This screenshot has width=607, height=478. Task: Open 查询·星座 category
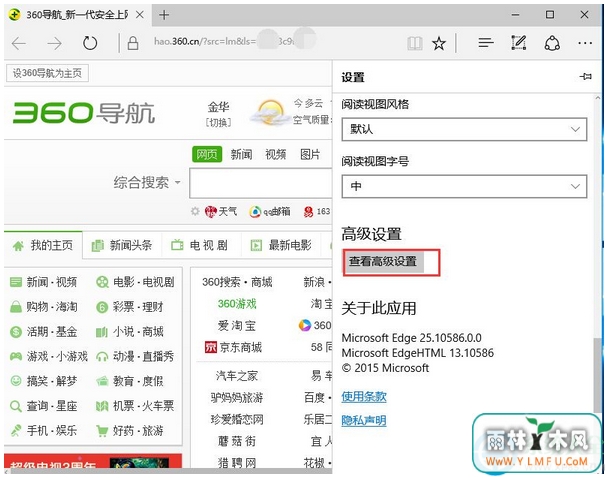43,406
